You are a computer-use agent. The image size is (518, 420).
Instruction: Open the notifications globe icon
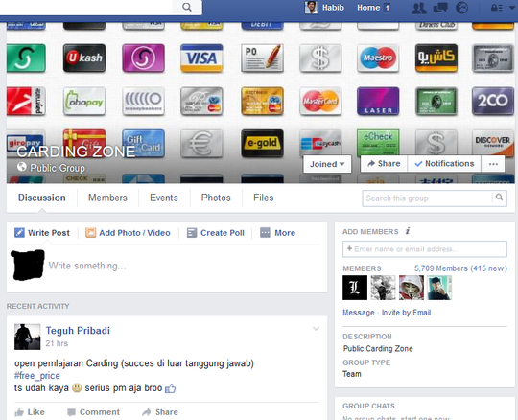click(461, 8)
